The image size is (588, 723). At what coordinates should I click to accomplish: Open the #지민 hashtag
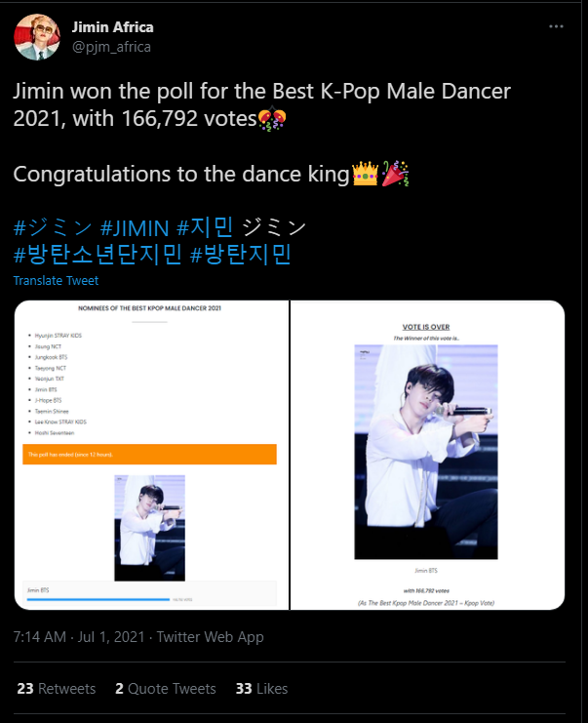click(205, 227)
